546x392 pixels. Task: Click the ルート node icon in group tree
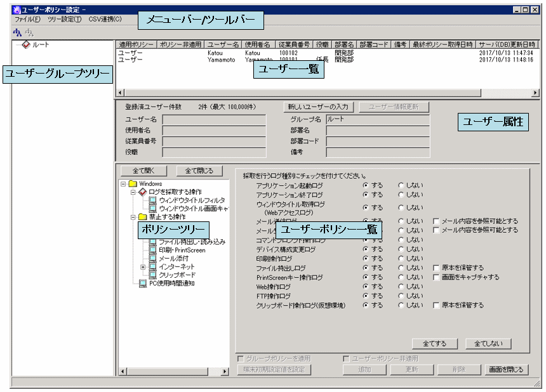tap(26, 45)
